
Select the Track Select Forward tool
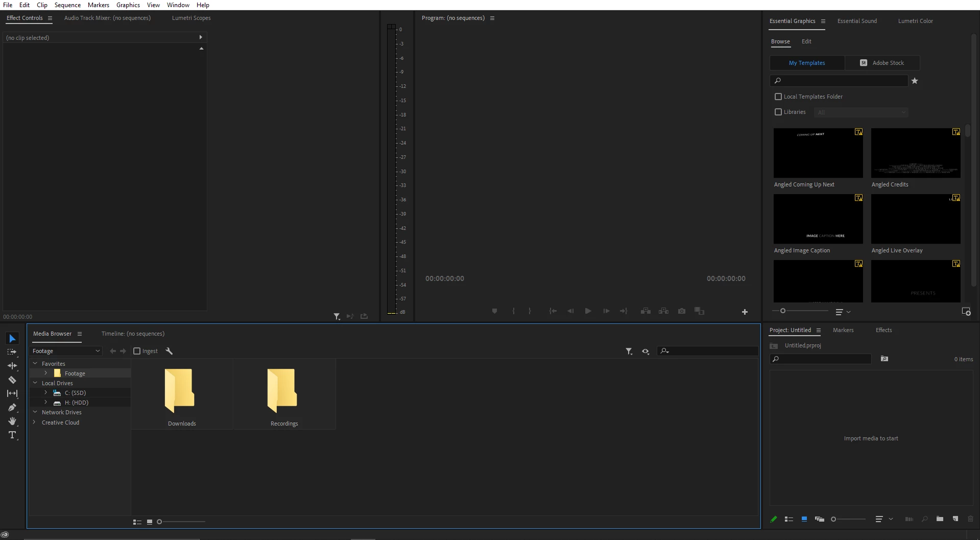(12, 352)
